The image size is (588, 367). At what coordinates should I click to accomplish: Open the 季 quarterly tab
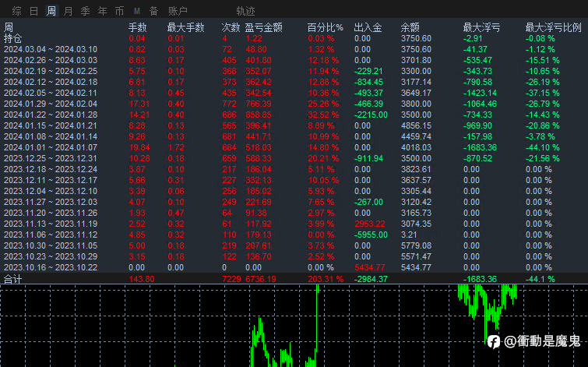tap(86, 11)
